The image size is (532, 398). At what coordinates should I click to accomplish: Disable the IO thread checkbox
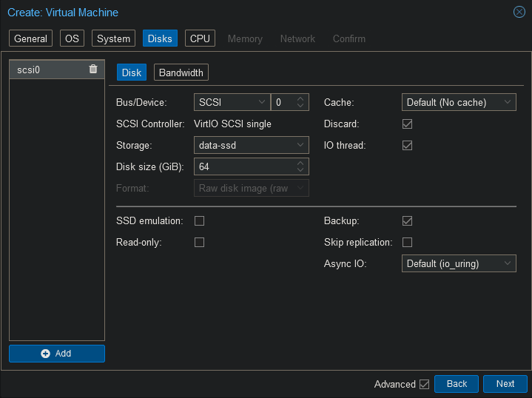407,146
